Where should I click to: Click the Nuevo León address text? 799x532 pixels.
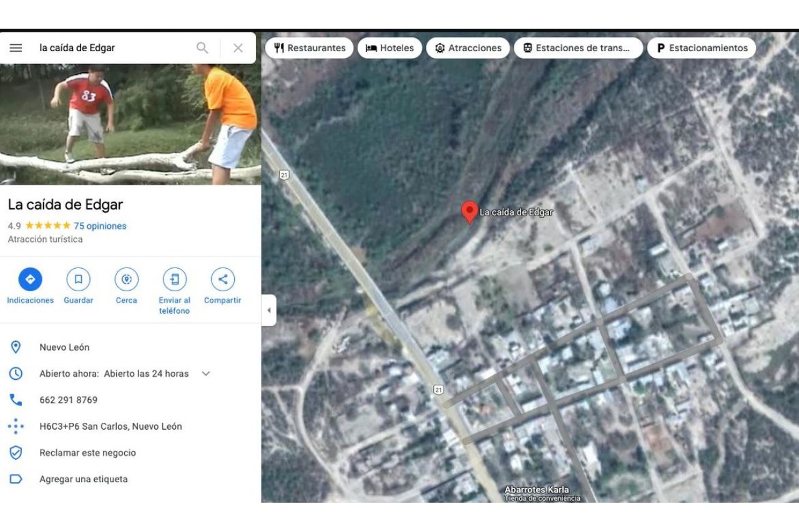(64, 347)
